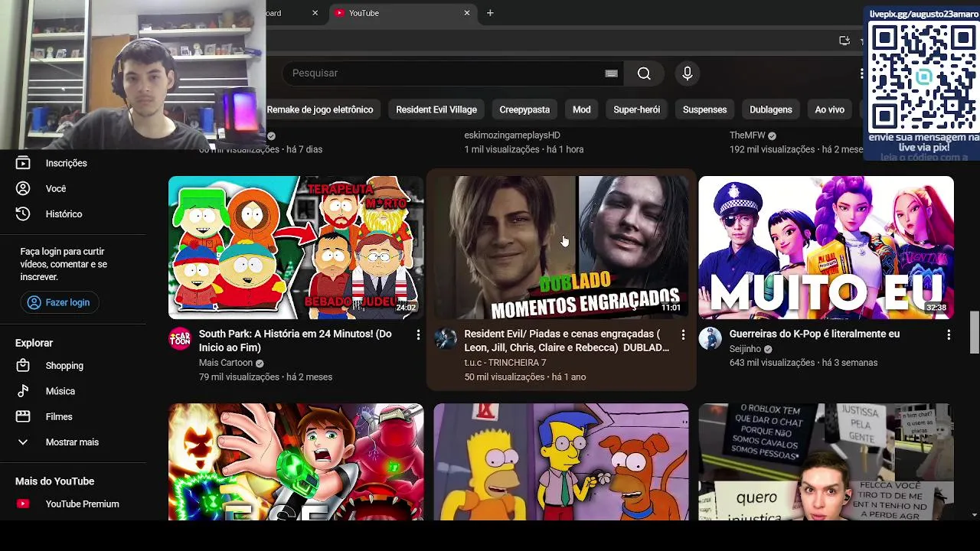Open t.u.c - TRINCHEIRA 7 channel name
This screenshot has height=551, width=980.
pyautogui.click(x=505, y=363)
